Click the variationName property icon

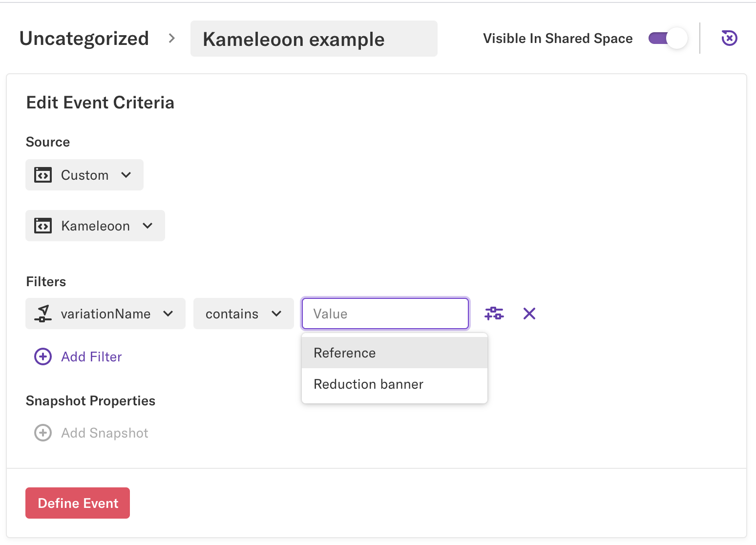[x=43, y=314]
